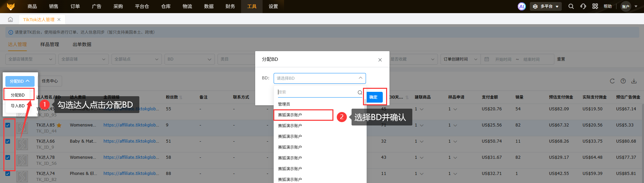Open the 数据 menu
The image size is (644, 183).
click(209, 6)
